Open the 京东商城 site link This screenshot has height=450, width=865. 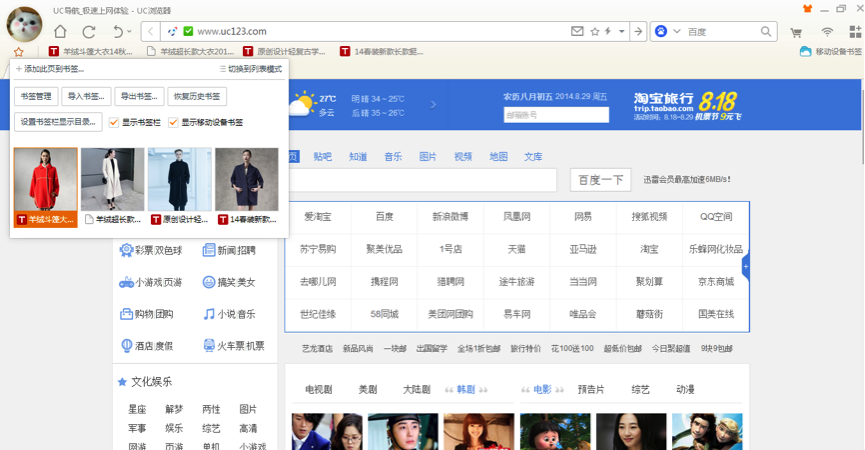click(716, 282)
